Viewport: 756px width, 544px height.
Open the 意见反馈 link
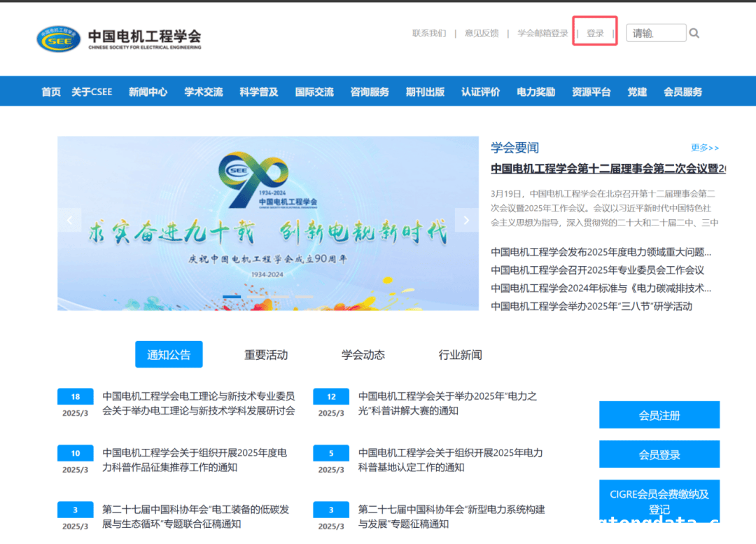click(x=481, y=34)
